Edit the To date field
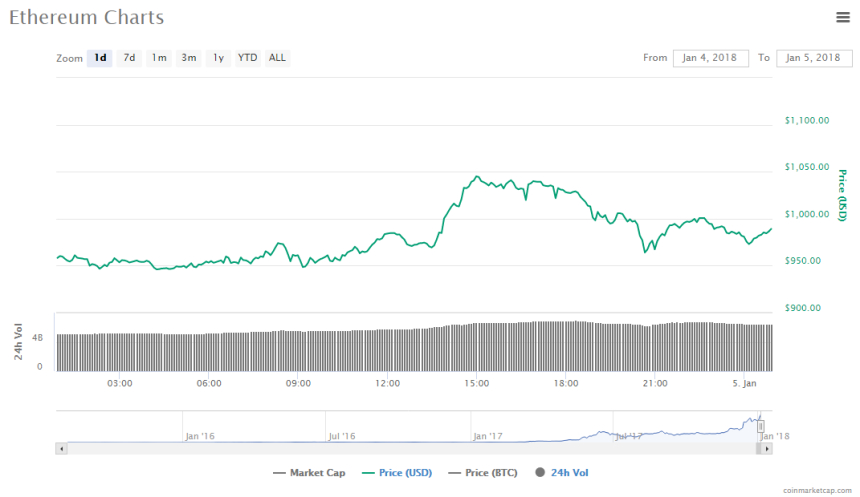This screenshot has height=497, width=860. 814,58
